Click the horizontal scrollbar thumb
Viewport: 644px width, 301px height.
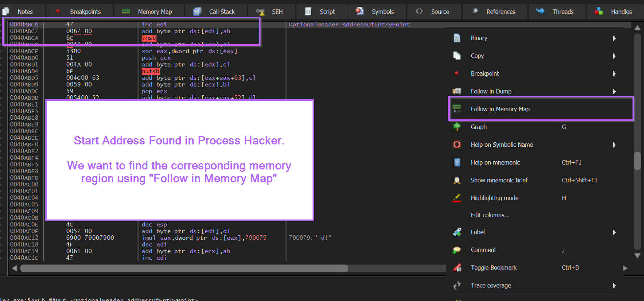184,268
